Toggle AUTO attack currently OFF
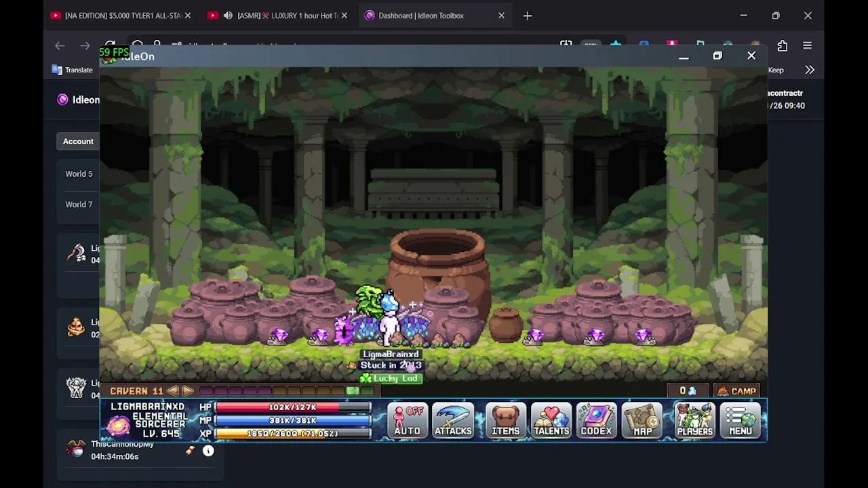 408,420
